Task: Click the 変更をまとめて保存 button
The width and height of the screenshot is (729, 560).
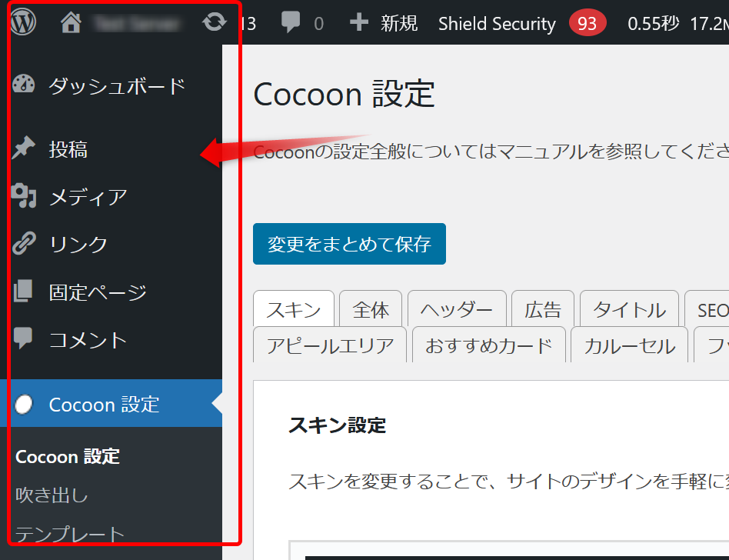Action: (349, 244)
